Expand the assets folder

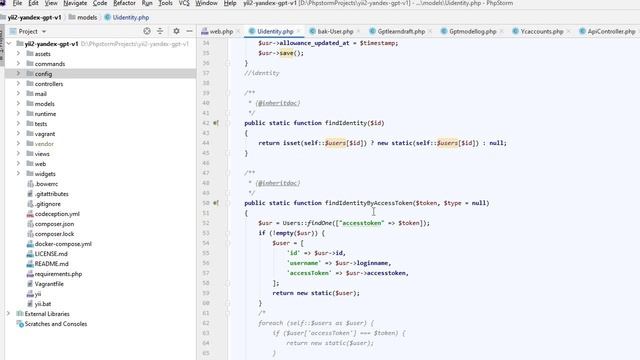coord(18,53)
